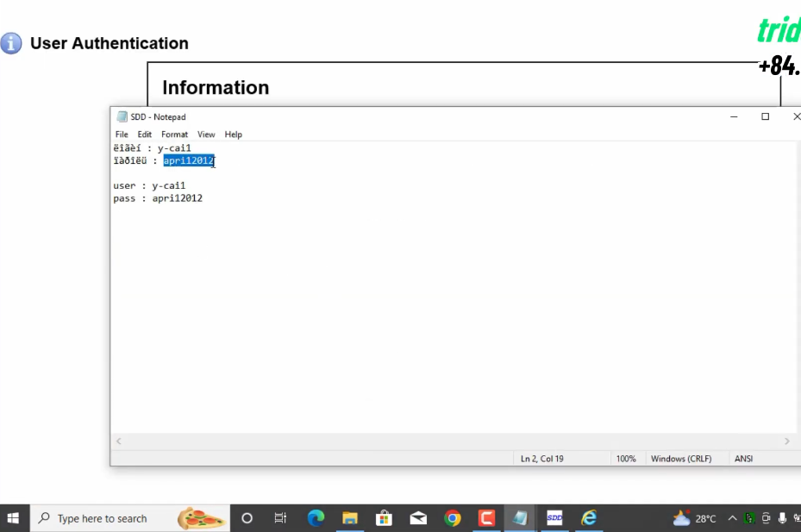Click the taskbar search box
The width and height of the screenshot is (801, 532).
130,518
